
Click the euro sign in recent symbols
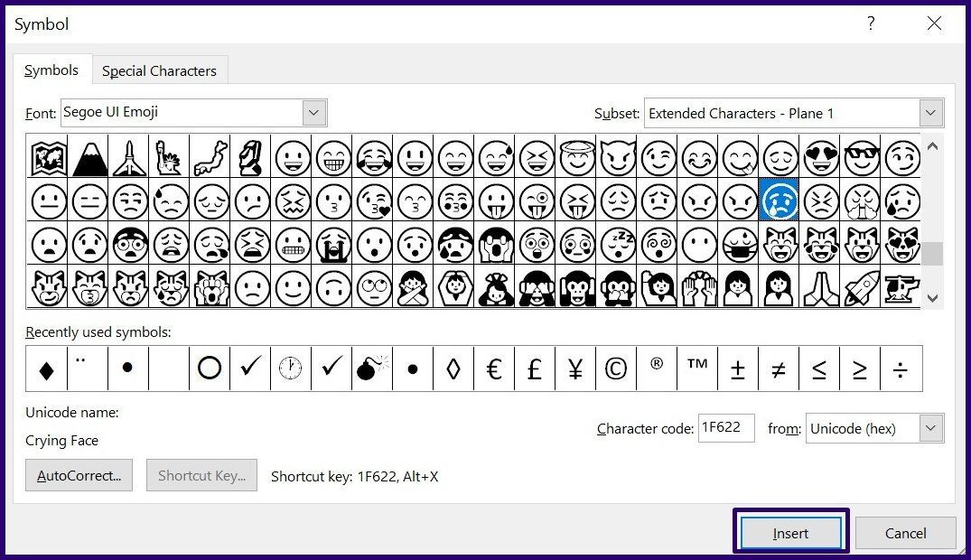tap(494, 369)
